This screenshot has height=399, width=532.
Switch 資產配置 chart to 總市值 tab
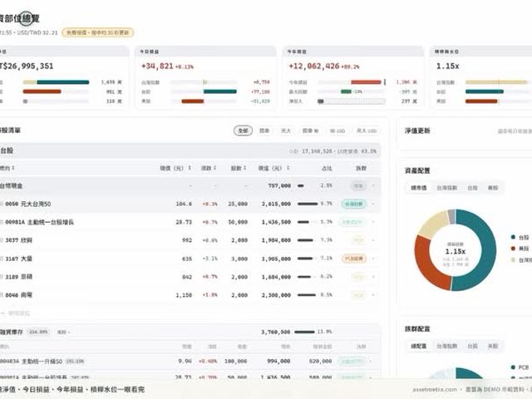(x=419, y=188)
